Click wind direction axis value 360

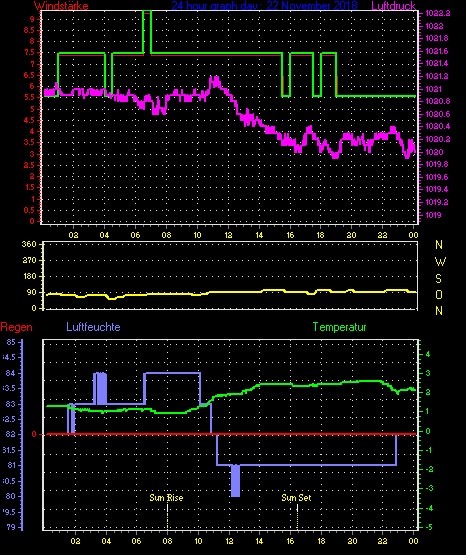tap(29, 244)
